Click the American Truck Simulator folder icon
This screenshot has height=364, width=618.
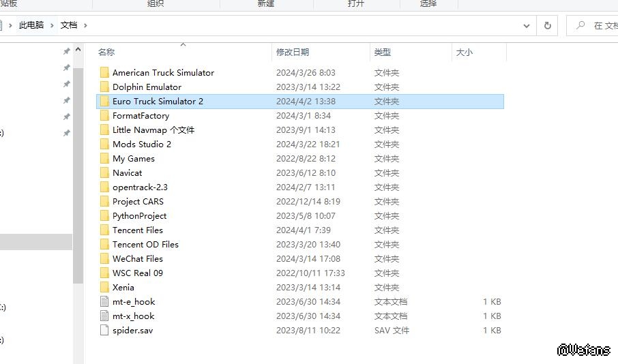(104, 72)
